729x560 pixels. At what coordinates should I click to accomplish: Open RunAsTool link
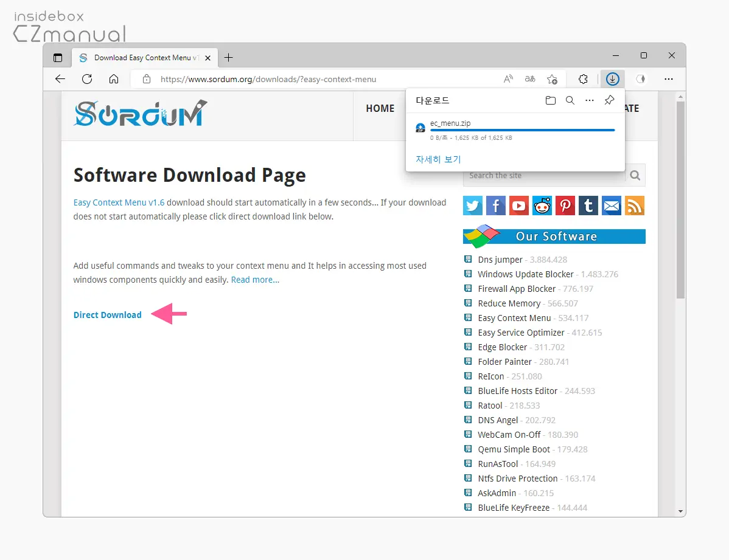coord(498,464)
